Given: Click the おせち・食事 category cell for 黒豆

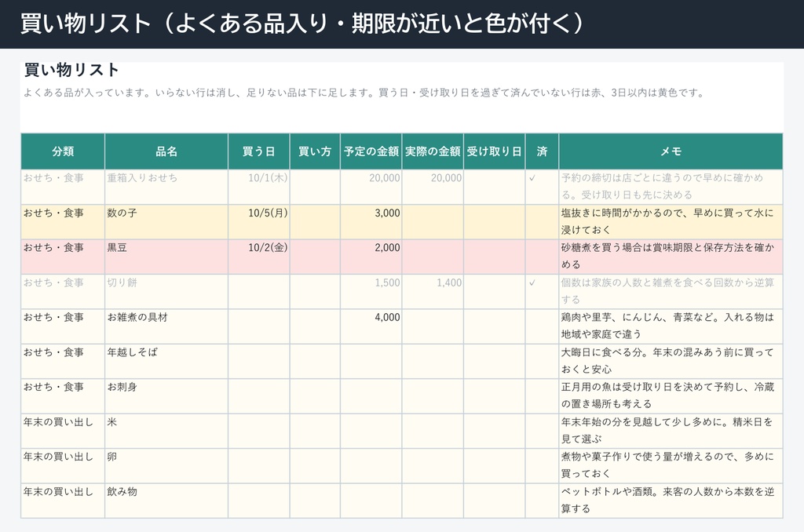Looking at the screenshot, I should point(63,257).
